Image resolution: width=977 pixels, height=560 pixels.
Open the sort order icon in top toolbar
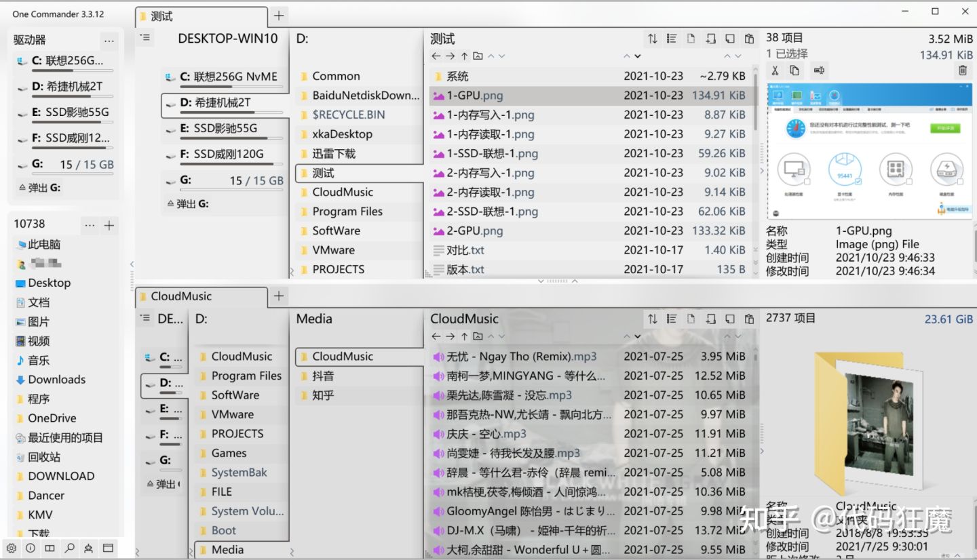click(651, 39)
